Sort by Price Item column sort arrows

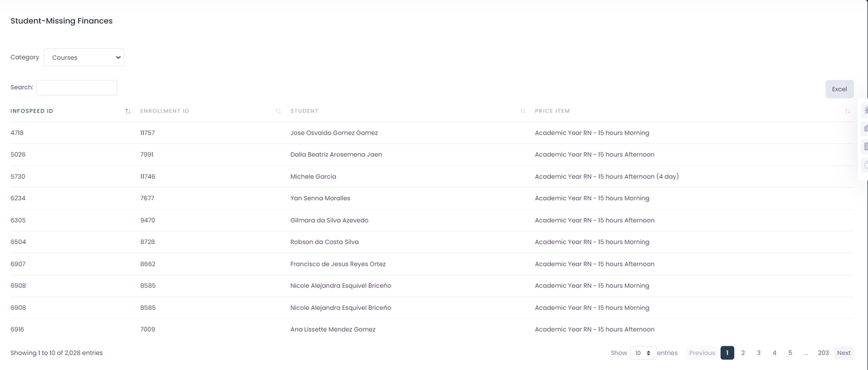point(847,112)
